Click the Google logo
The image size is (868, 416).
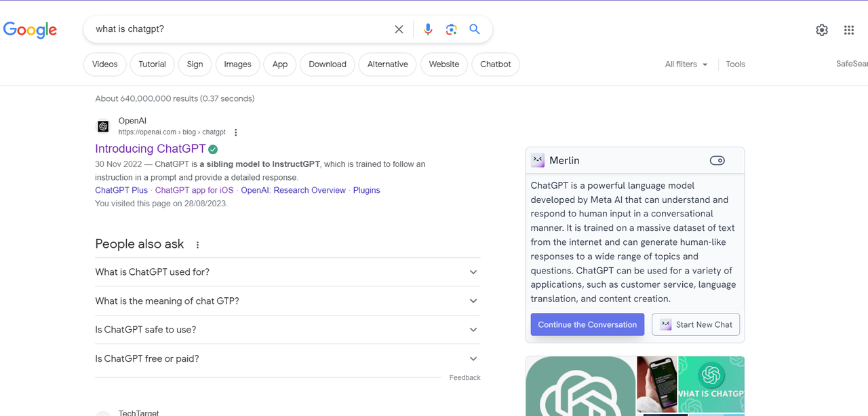coord(30,30)
